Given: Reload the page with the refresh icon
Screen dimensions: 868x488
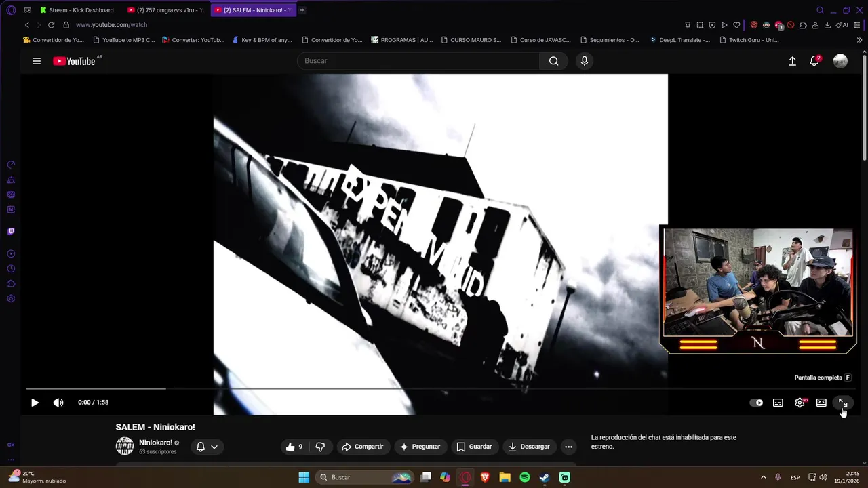Looking at the screenshot, I should [x=51, y=25].
